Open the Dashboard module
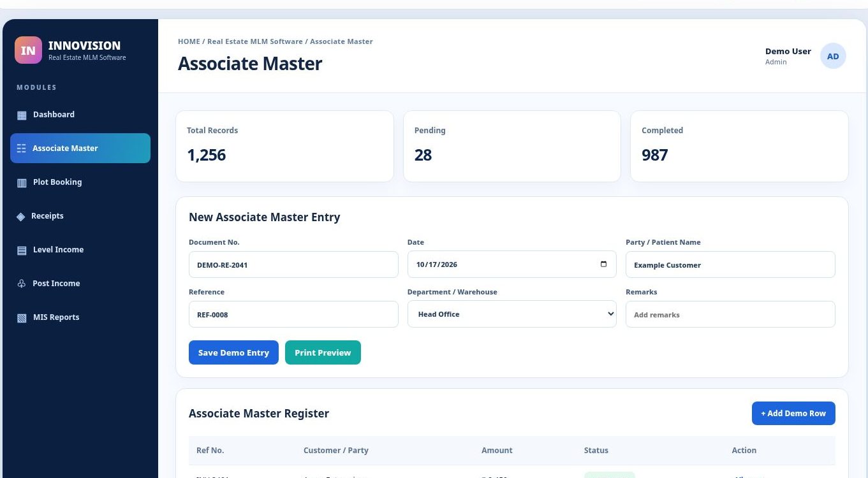The width and height of the screenshot is (868, 478). 80,115
